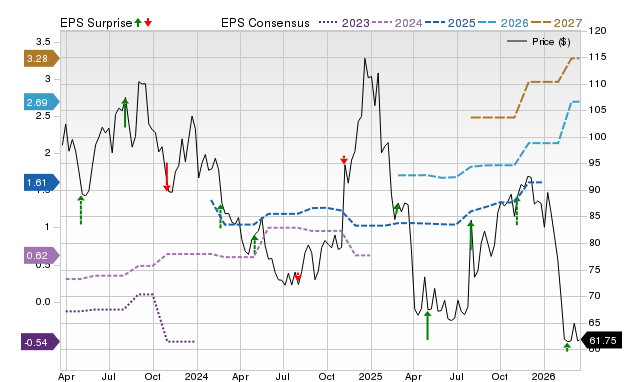The width and height of the screenshot is (640, 382).
Task: Toggle the 2024 consensus series in legend
Action: pyautogui.click(x=397, y=23)
